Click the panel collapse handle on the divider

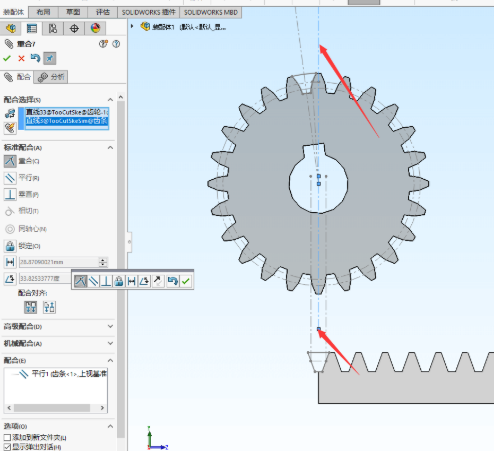click(129, 242)
